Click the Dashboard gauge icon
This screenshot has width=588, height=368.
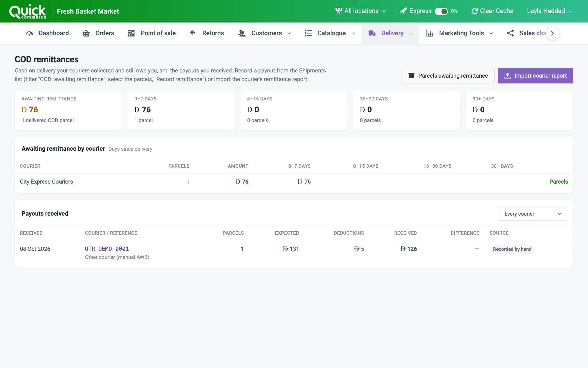click(x=29, y=33)
